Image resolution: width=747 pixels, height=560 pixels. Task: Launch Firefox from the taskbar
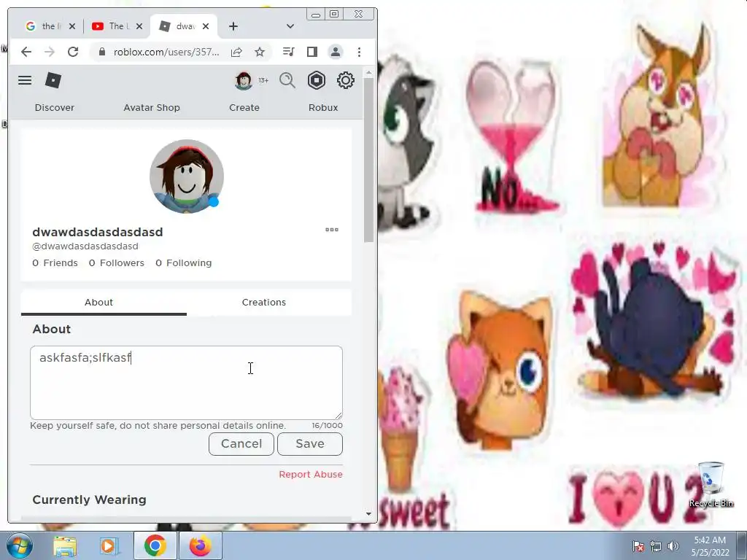pyautogui.click(x=200, y=545)
